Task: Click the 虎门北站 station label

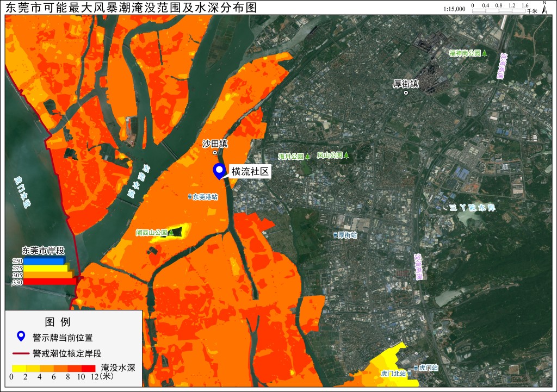Action: pos(394,374)
